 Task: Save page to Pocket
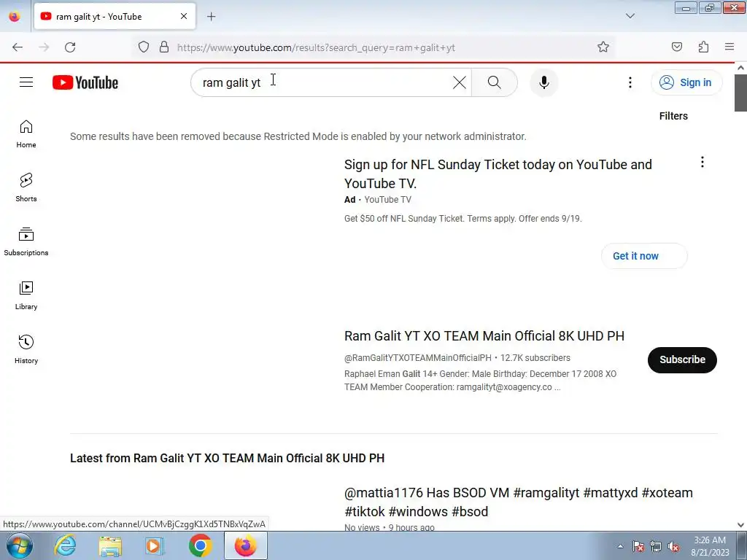click(x=676, y=47)
